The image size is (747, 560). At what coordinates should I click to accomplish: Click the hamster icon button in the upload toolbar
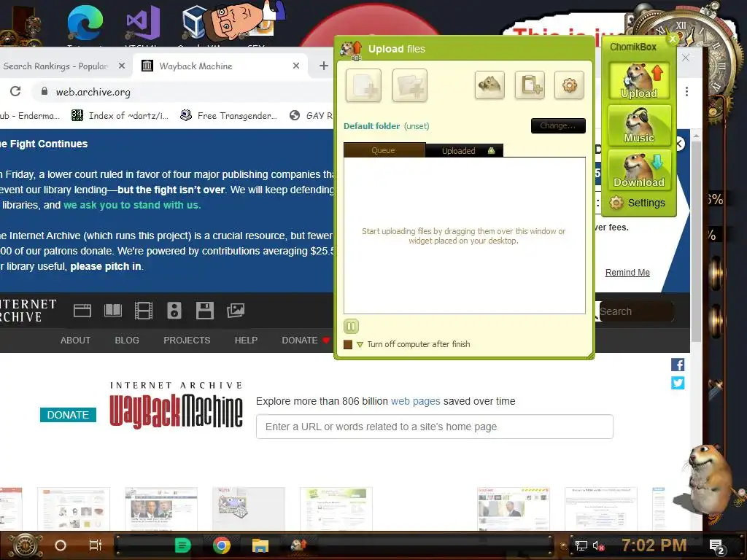point(489,86)
